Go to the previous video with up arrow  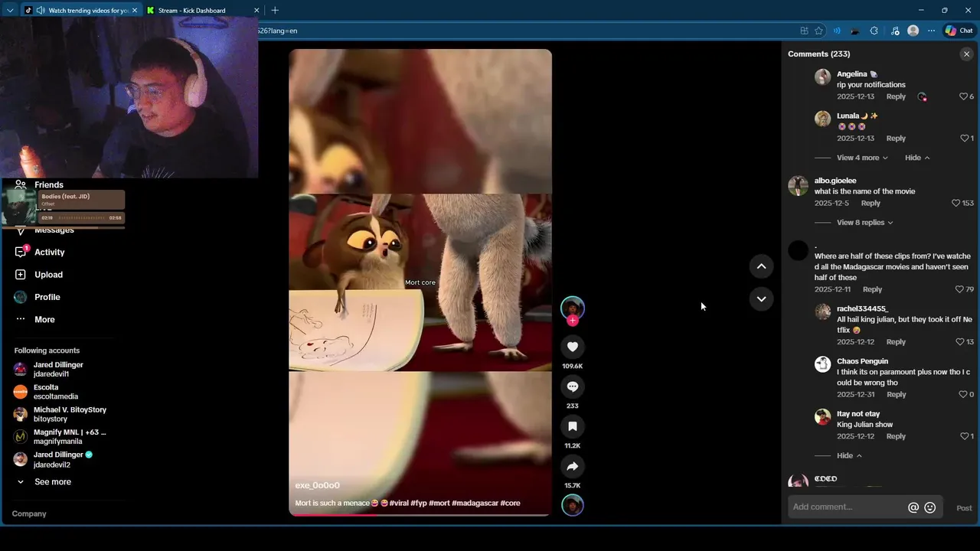(761, 266)
